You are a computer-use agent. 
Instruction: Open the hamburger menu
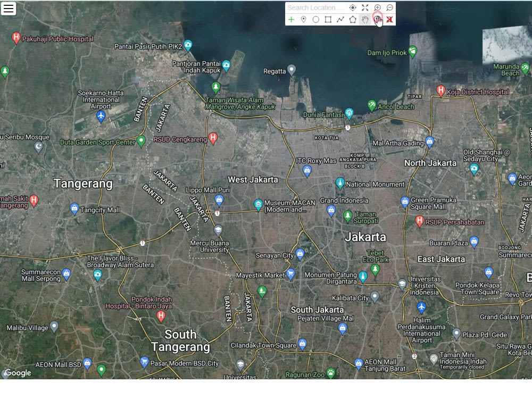[9, 9]
